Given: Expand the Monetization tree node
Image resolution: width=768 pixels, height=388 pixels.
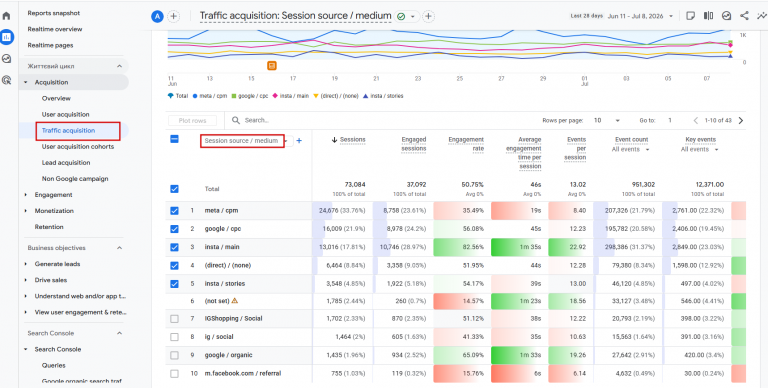Looking at the screenshot, I should tap(26, 211).
